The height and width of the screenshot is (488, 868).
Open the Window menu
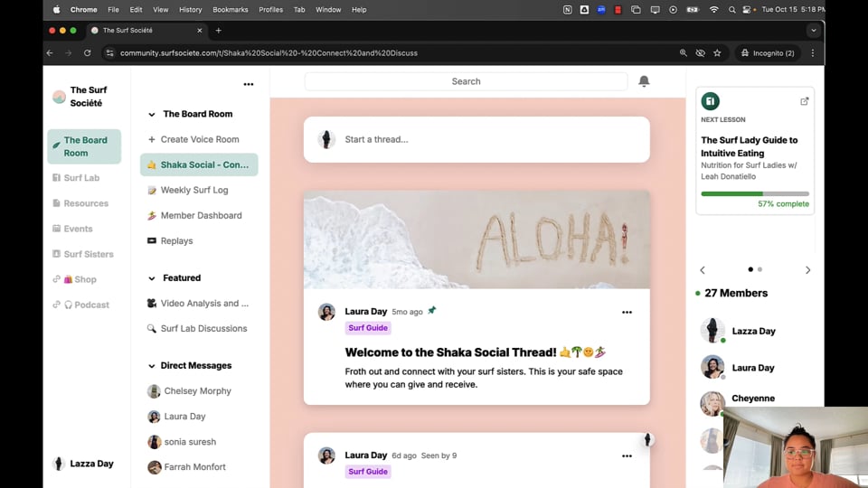point(328,9)
